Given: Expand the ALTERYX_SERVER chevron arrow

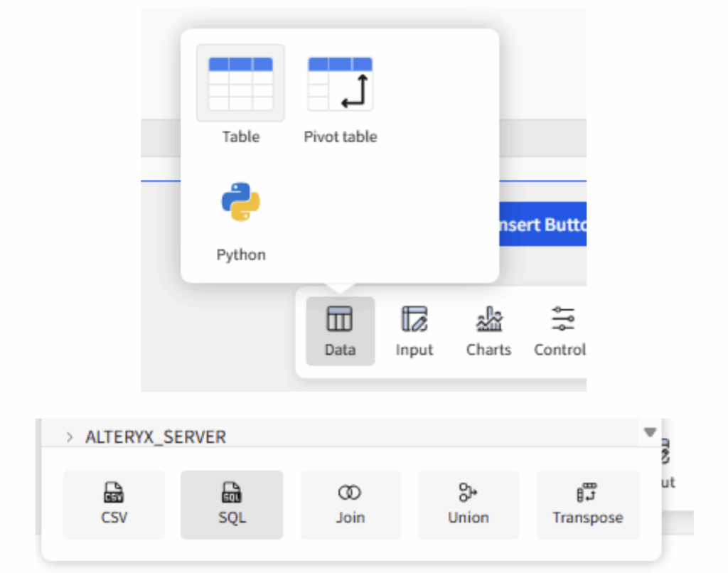Looking at the screenshot, I should 70,437.
